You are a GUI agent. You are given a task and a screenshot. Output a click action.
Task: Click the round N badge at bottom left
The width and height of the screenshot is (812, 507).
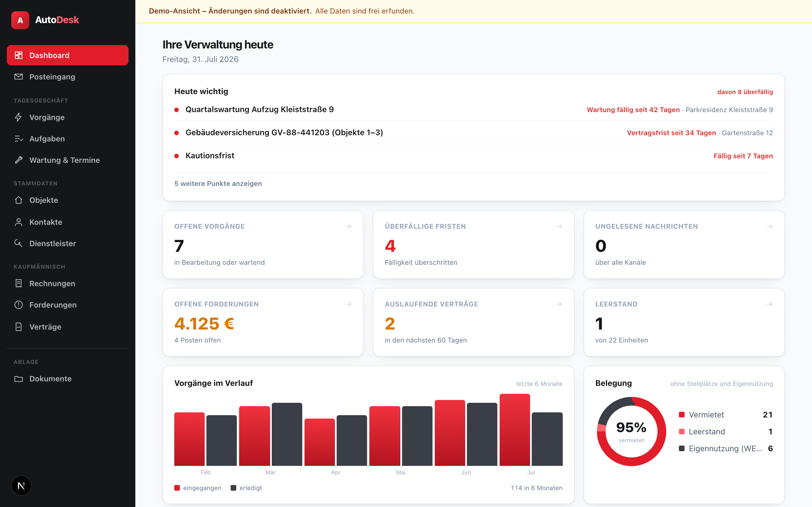[x=21, y=486]
